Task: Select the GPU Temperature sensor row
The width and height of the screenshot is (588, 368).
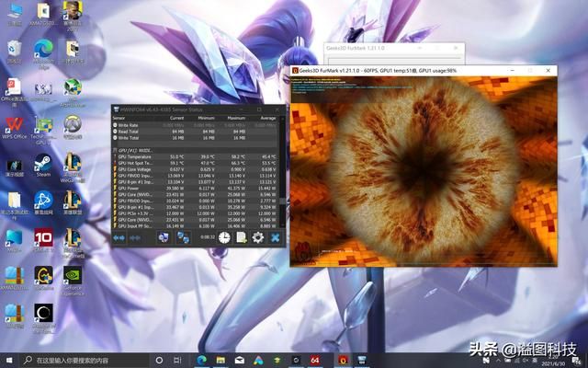Action: 195,156
